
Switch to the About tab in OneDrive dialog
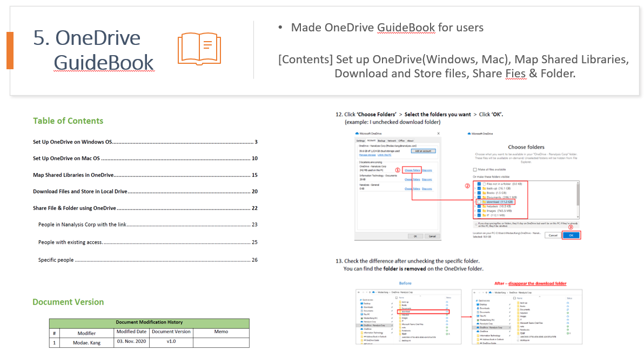click(410, 141)
